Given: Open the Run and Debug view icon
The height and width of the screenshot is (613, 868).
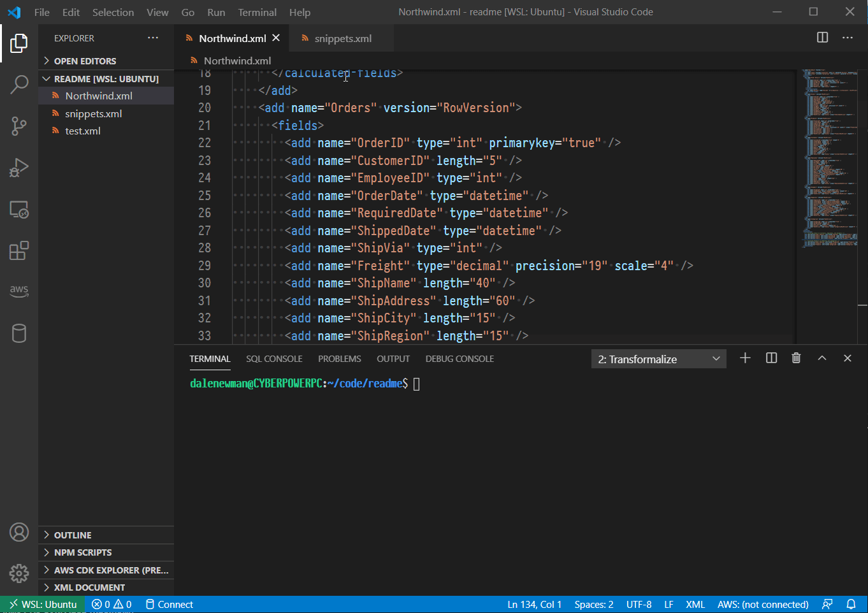Looking at the screenshot, I should pyautogui.click(x=19, y=168).
